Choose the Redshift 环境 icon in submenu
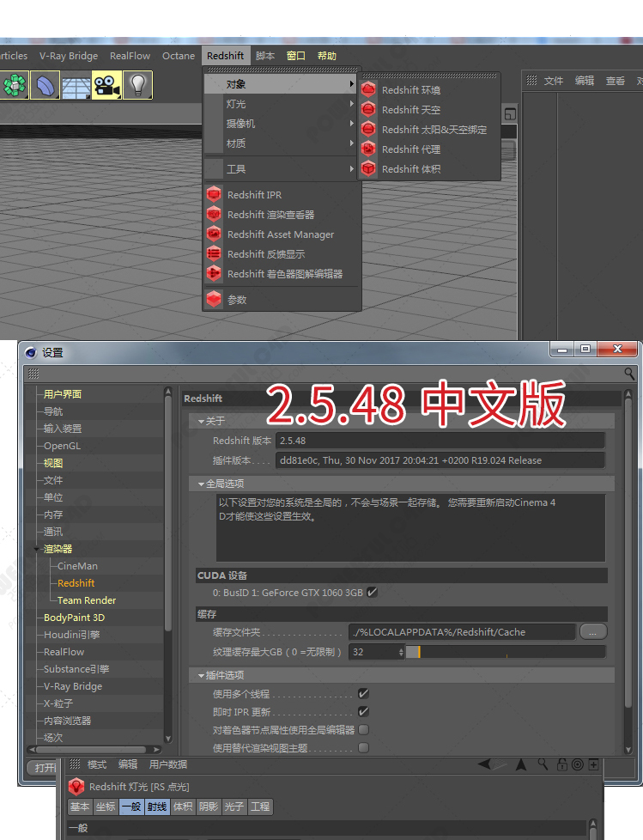The width and height of the screenshot is (643, 840). (368, 90)
